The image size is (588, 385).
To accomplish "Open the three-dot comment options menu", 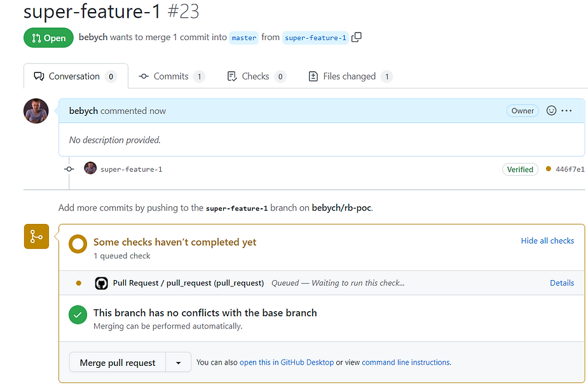I will pos(566,110).
